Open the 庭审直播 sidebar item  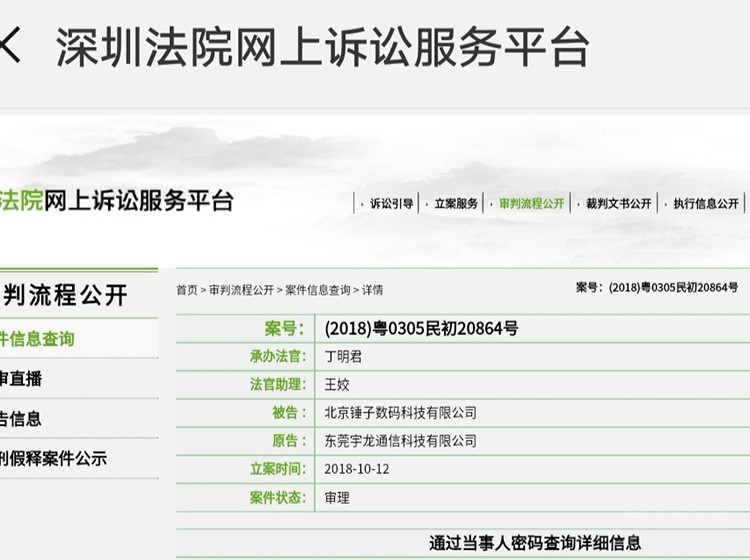[x=24, y=379]
